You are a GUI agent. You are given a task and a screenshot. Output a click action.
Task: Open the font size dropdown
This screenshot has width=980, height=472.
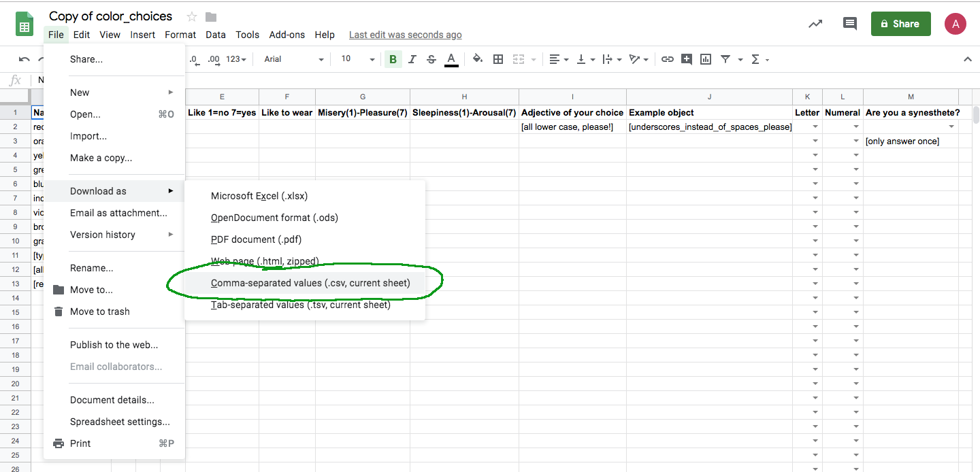[x=358, y=59]
